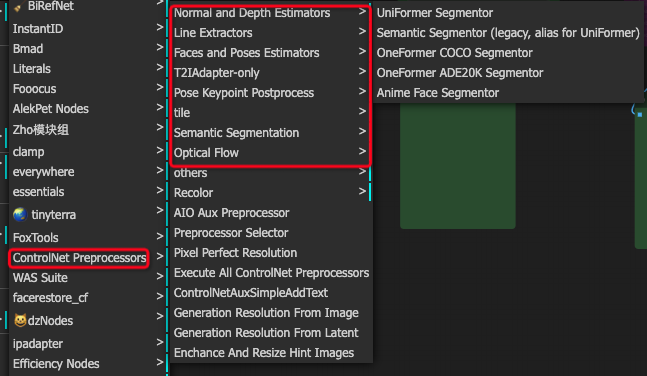Open the facerestore_cf category
The image size is (647, 376).
tap(87, 298)
